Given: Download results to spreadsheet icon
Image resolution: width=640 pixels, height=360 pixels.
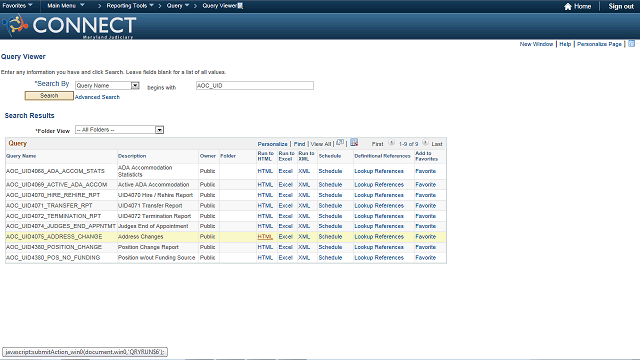Looking at the screenshot, I should (354, 142).
